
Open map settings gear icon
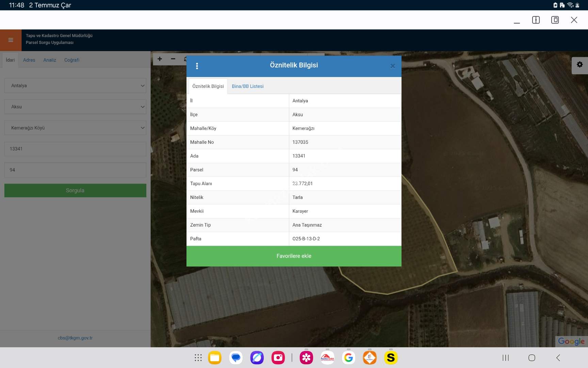(579, 65)
